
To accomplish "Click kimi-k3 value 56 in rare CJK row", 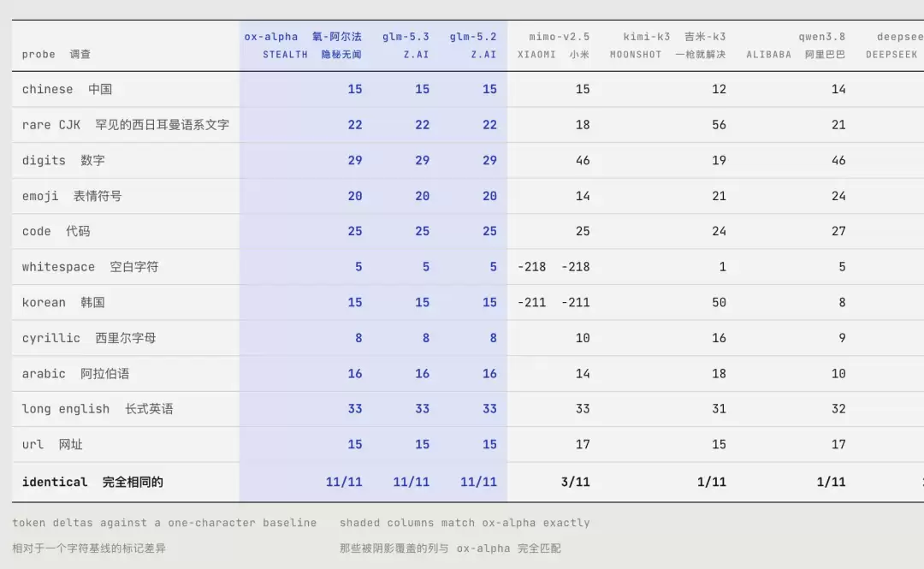I will tap(719, 124).
